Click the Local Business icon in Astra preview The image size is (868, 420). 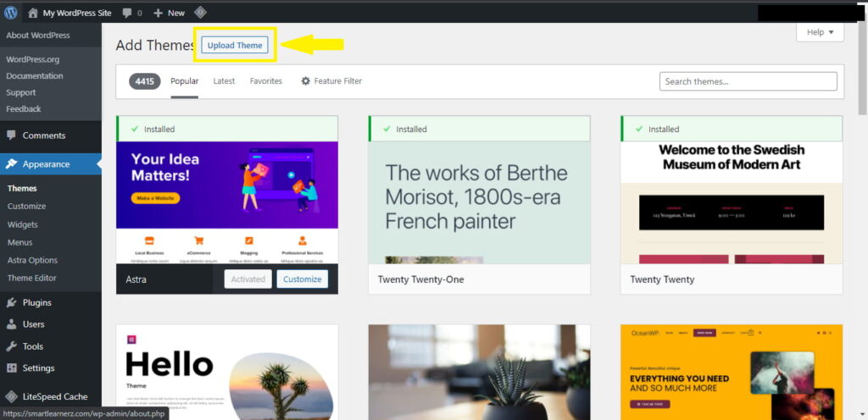click(148, 240)
